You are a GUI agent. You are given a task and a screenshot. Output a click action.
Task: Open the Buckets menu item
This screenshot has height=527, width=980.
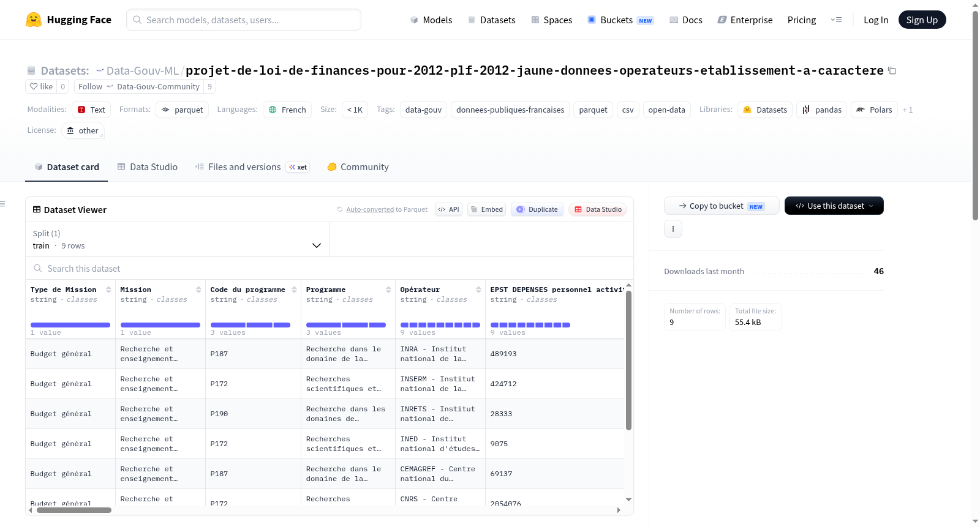[620, 20]
